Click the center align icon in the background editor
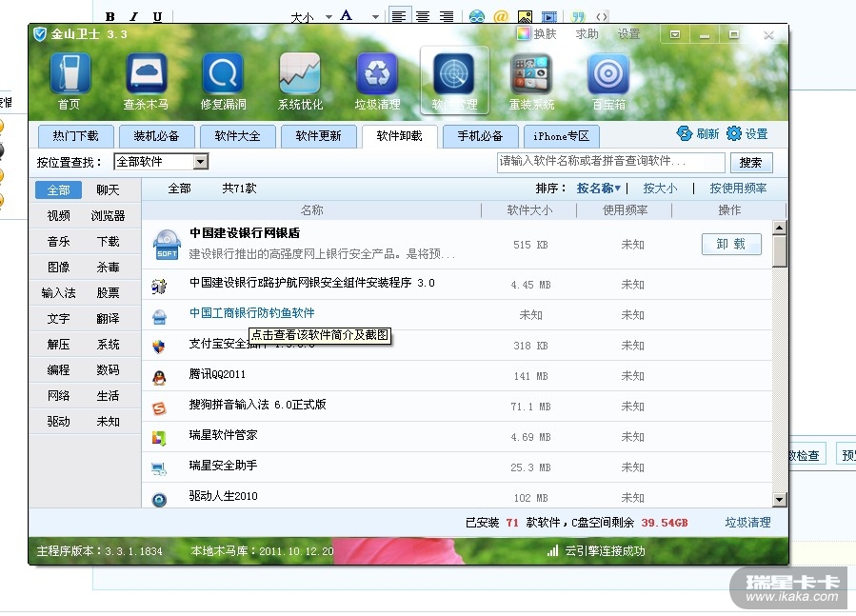 [x=423, y=16]
